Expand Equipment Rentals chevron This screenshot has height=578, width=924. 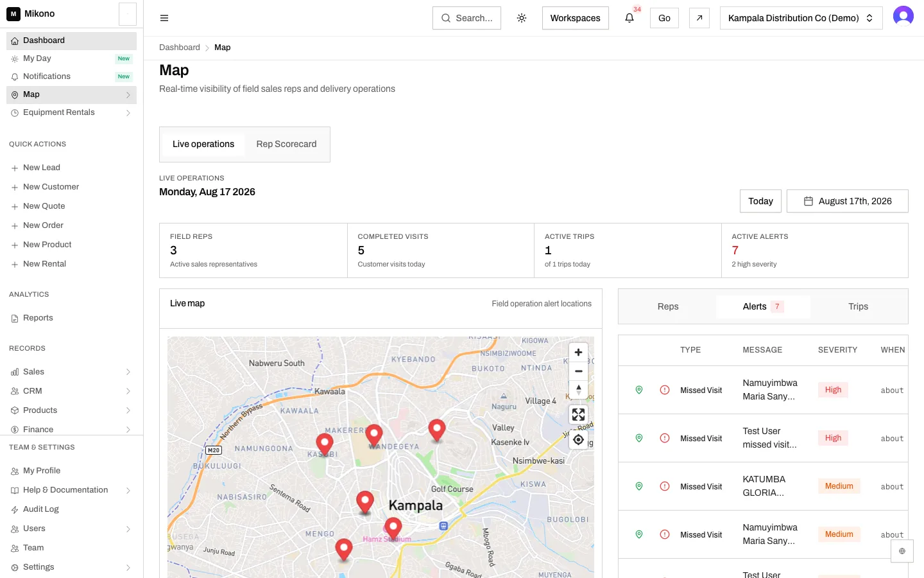pos(128,112)
